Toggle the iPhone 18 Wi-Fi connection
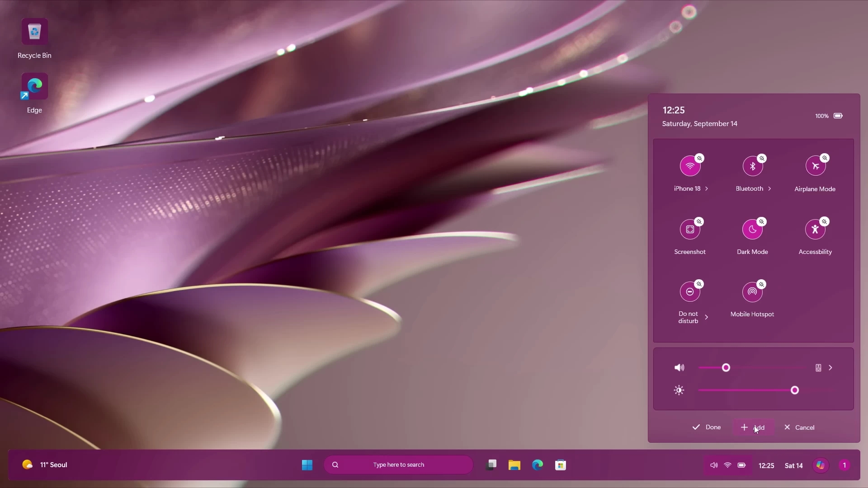 click(x=689, y=166)
